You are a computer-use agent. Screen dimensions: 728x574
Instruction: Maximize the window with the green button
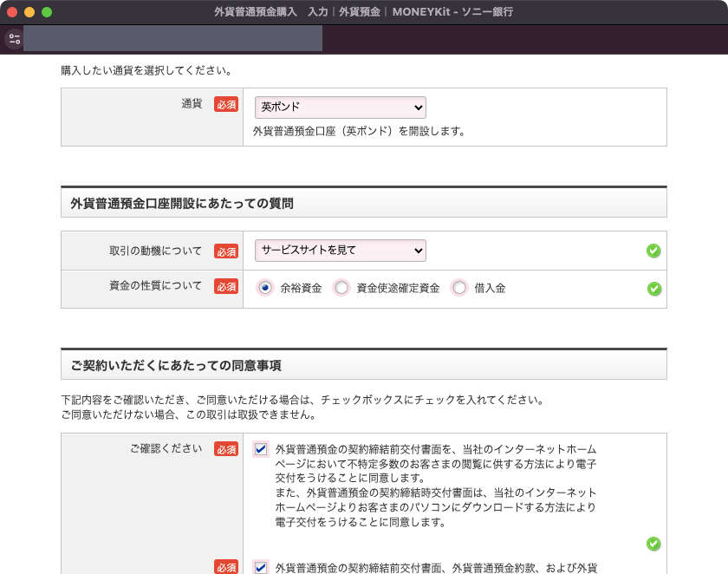(x=47, y=12)
